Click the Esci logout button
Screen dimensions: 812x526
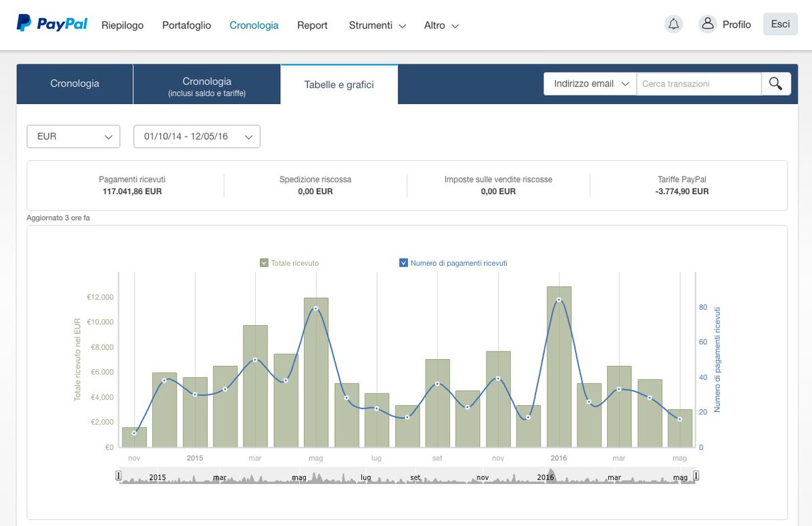point(780,24)
